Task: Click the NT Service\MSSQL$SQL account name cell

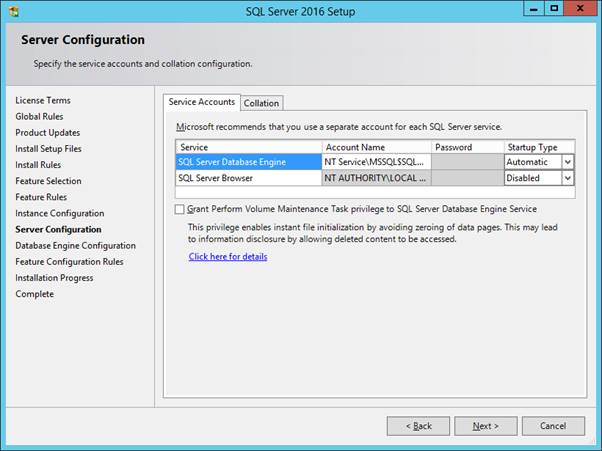Action: [376, 162]
